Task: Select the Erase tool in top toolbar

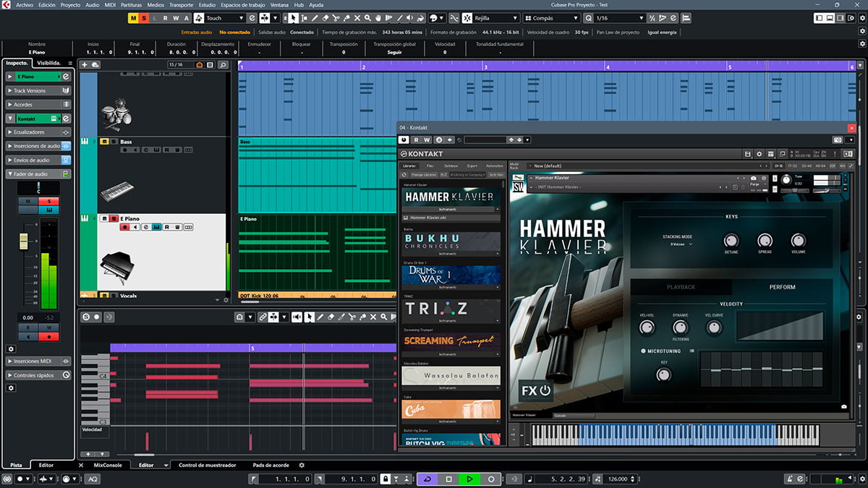Action: [x=325, y=18]
